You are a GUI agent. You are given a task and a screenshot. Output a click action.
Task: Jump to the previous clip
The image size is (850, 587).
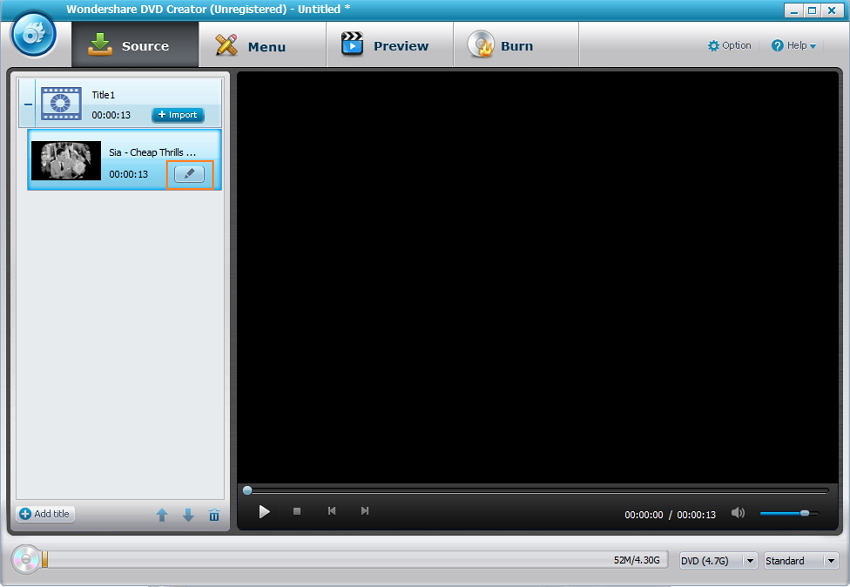pos(332,511)
